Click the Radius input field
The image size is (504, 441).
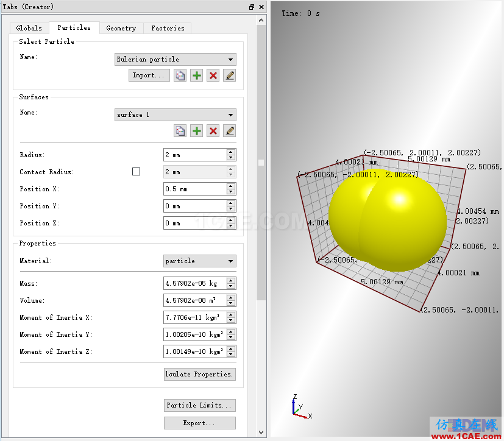pyautogui.click(x=195, y=155)
